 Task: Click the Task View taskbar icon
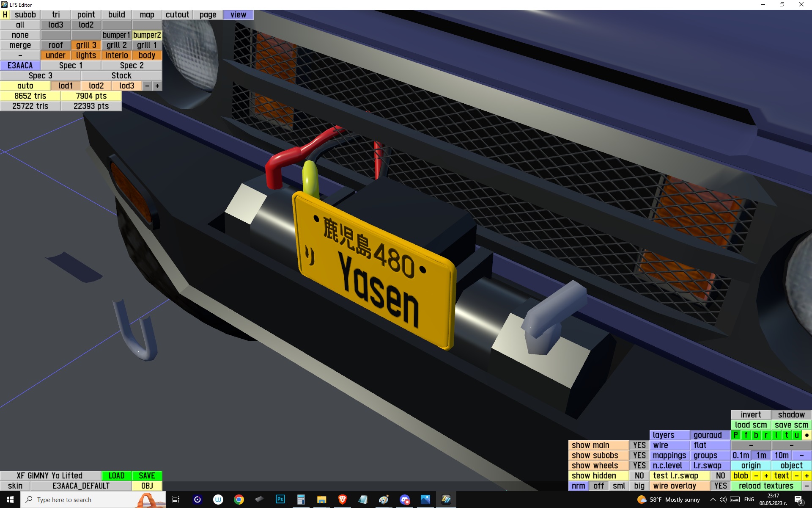(176, 500)
